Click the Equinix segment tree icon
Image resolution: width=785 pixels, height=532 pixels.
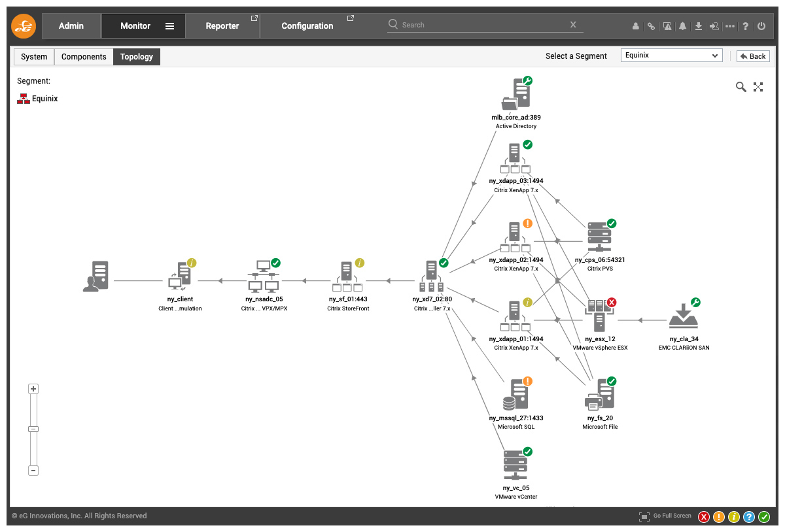tap(24, 99)
